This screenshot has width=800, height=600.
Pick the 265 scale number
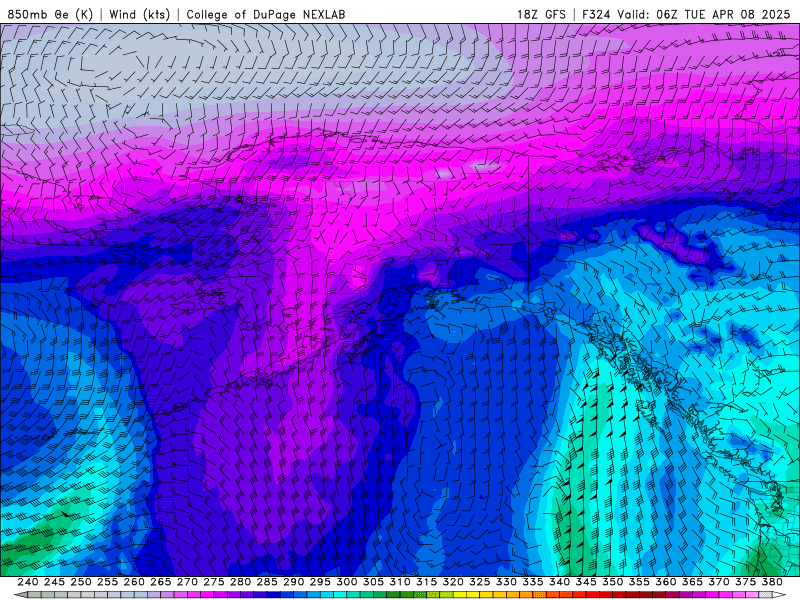[160, 582]
